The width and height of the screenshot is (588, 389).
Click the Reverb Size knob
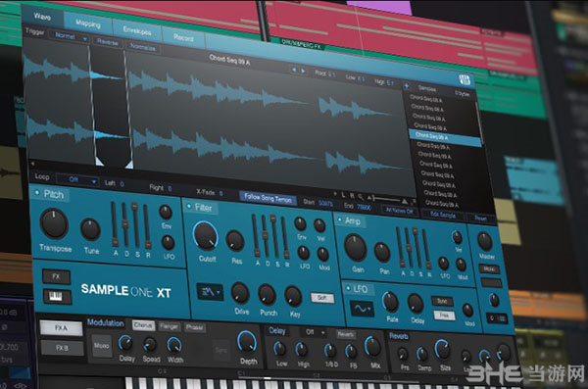[x=443, y=350]
